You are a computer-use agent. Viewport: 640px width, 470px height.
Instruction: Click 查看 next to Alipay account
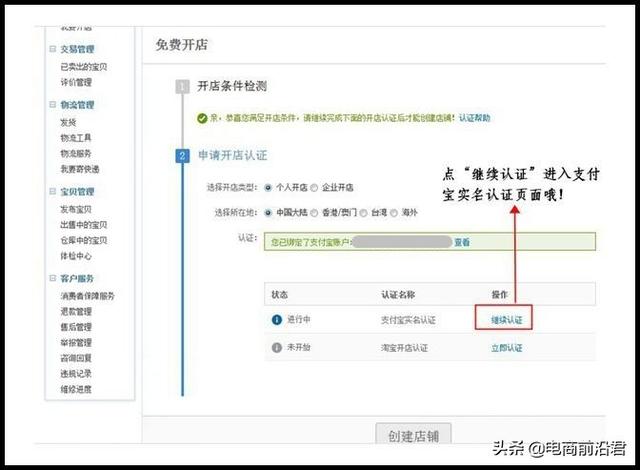461,242
